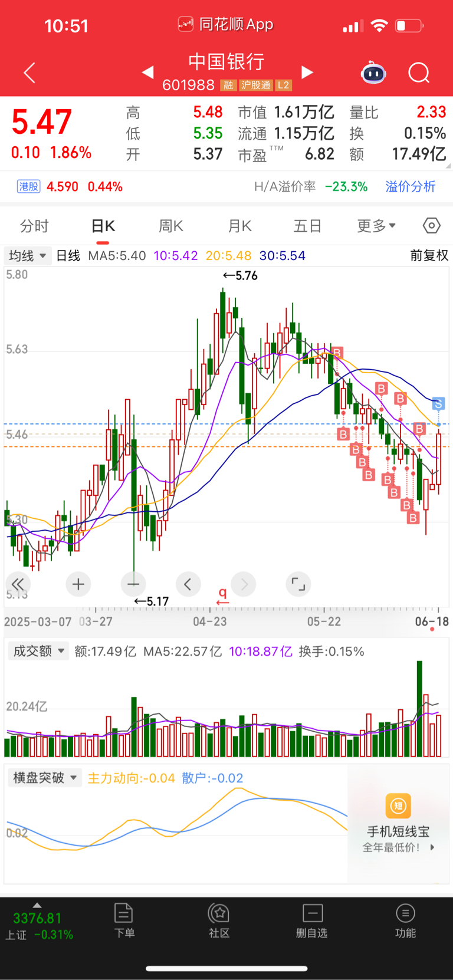
Task: Open chart settings hexagon icon
Action: (x=432, y=226)
